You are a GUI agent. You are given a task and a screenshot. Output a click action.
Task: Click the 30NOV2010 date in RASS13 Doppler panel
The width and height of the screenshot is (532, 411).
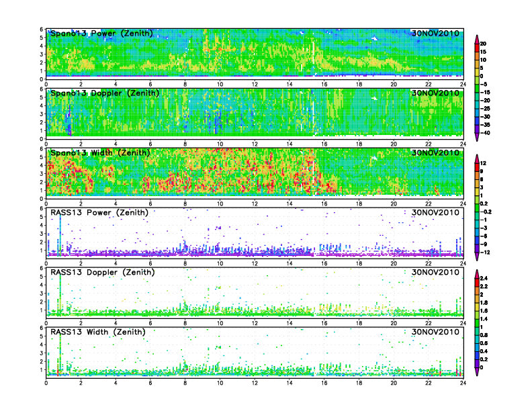(x=435, y=272)
